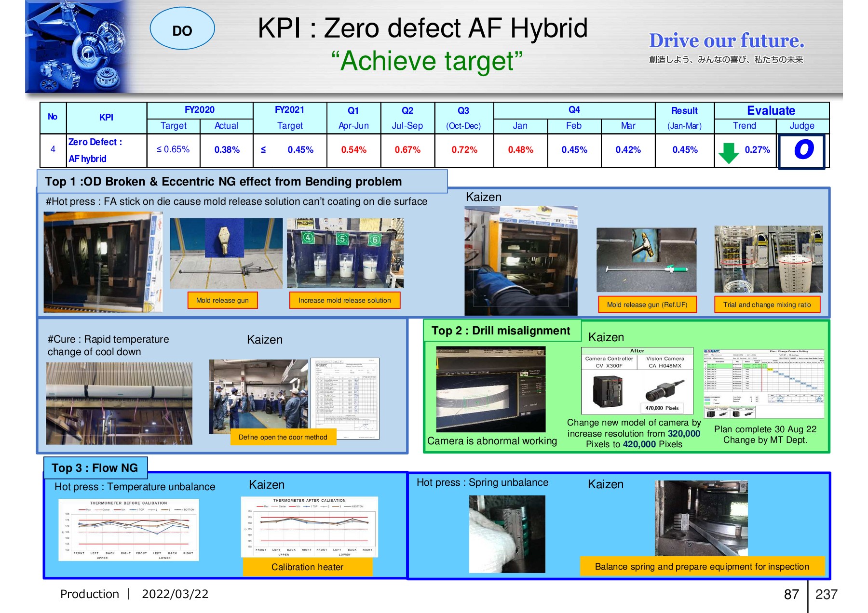Toggle the Kaizen label in Top 2 section
The image size is (868, 613).
click(607, 337)
